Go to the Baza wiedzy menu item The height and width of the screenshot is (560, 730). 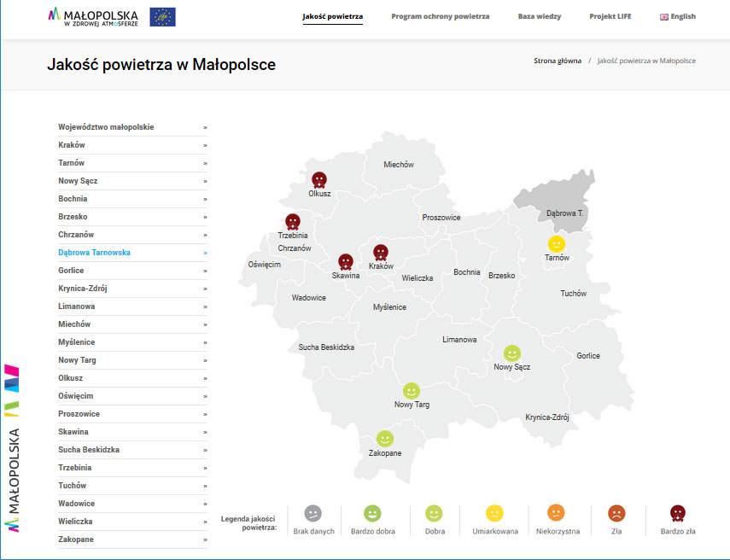(x=539, y=16)
